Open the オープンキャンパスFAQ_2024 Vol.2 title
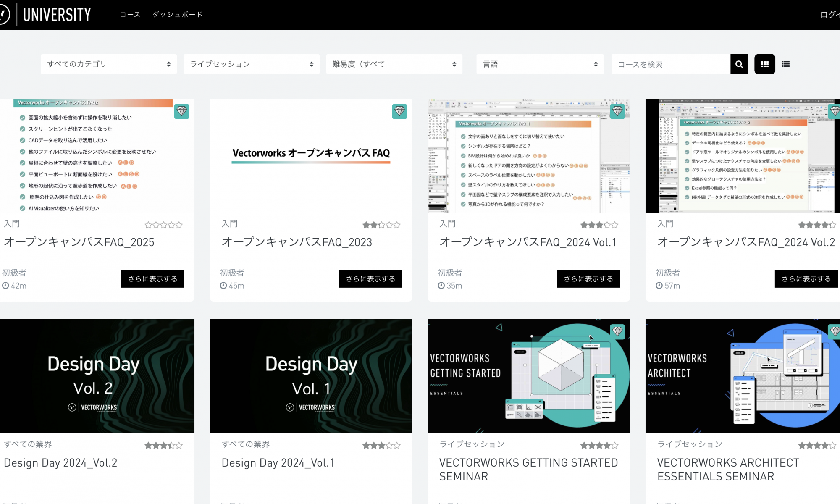Screen dimensions: 840x504 (746, 242)
